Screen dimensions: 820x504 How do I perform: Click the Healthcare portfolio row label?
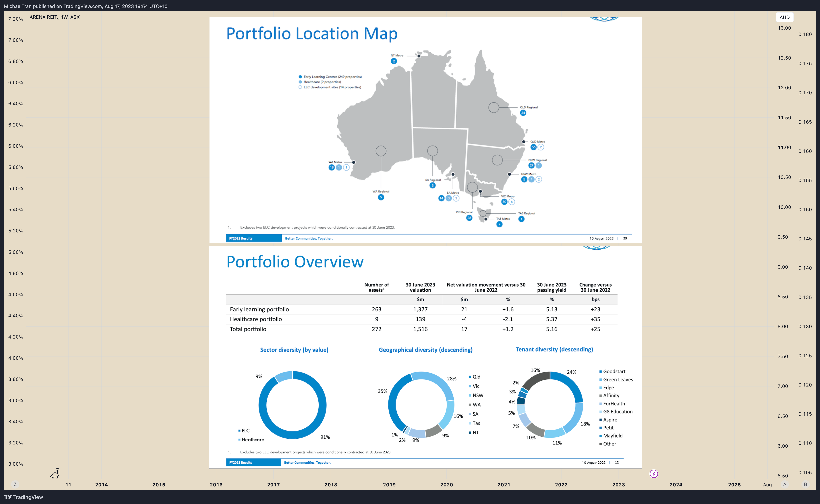(x=256, y=319)
